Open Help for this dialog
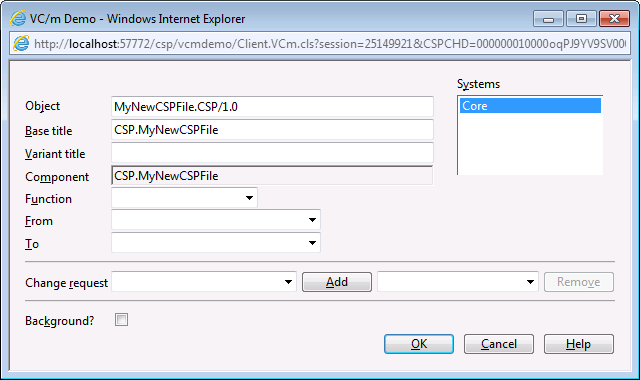The width and height of the screenshot is (640, 380). pyautogui.click(x=579, y=344)
